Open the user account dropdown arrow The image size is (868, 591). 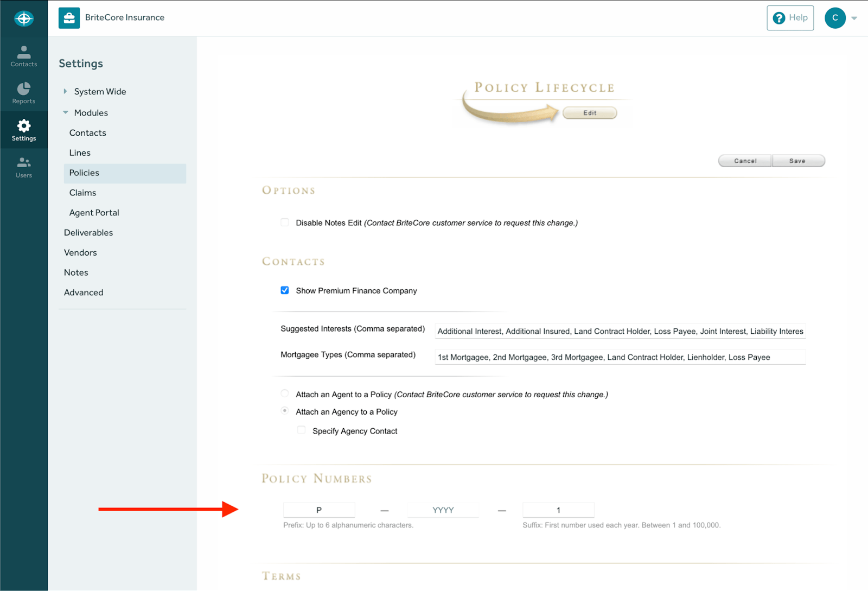854,18
